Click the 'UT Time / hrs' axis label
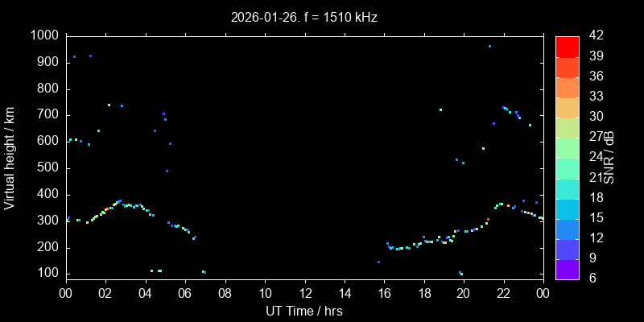The image size is (644, 322). (x=303, y=311)
